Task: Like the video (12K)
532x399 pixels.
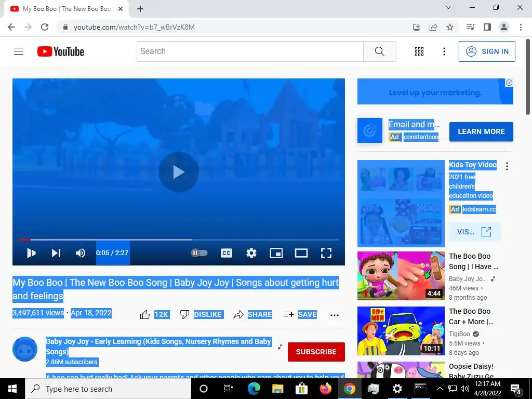Action: [155, 314]
